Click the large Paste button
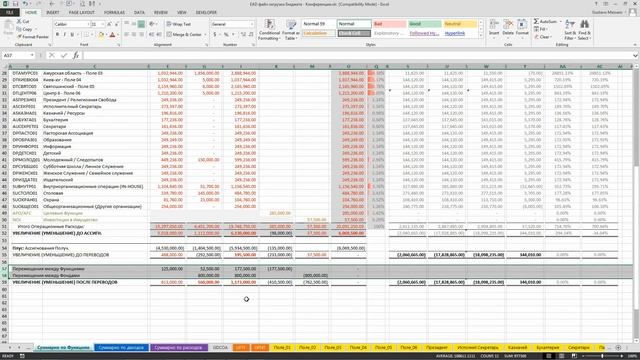 click(8, 29)
